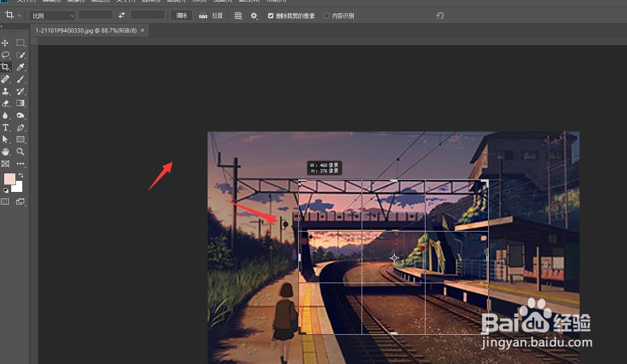Image resolution: width=627 pixels, height=364 pixels.
Task: Select the Zoom tool
Action: point(20,152)
